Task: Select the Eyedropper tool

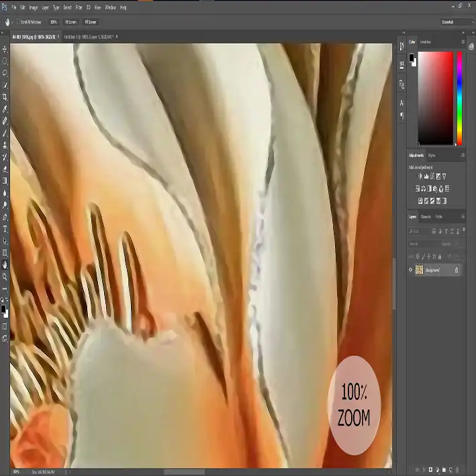Action: pyautogui.click(x=5, y=109)
